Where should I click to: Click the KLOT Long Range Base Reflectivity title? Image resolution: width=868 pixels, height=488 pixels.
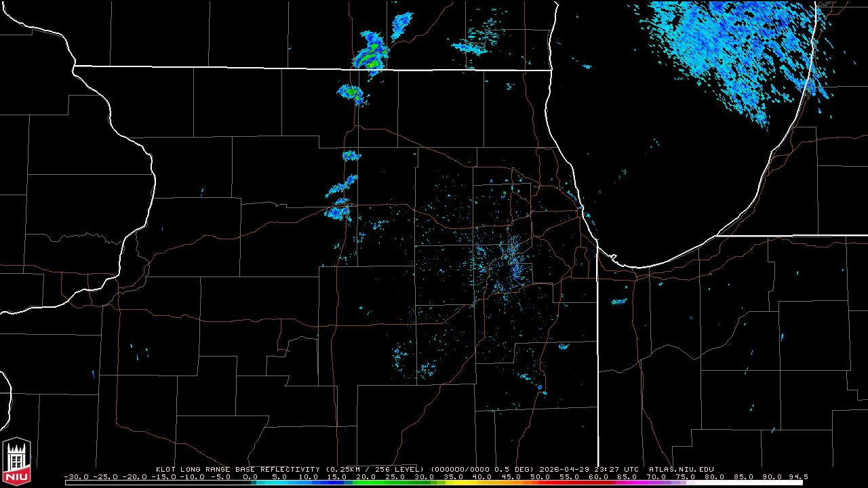pyautogui.click(x=237, y=469)
